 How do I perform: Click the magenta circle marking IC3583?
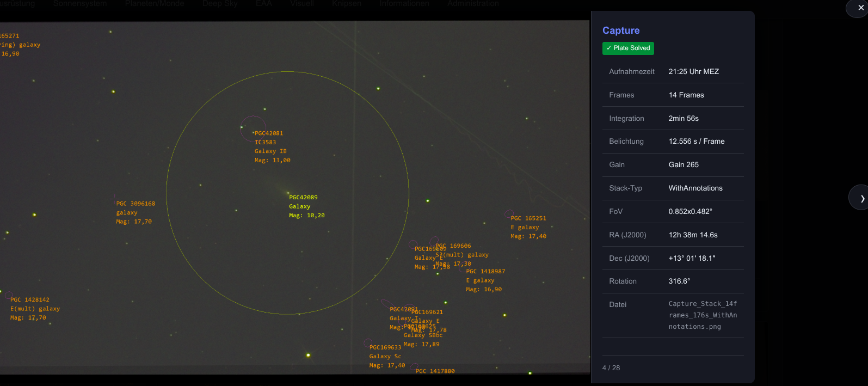[254, 128]
